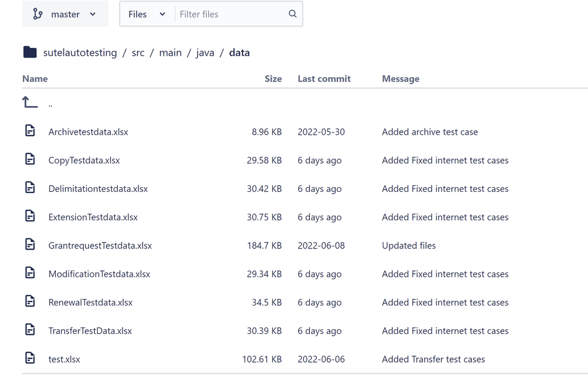Click the data breadcrumb
The image size is (588, 388).
click(x=239, y=53)
